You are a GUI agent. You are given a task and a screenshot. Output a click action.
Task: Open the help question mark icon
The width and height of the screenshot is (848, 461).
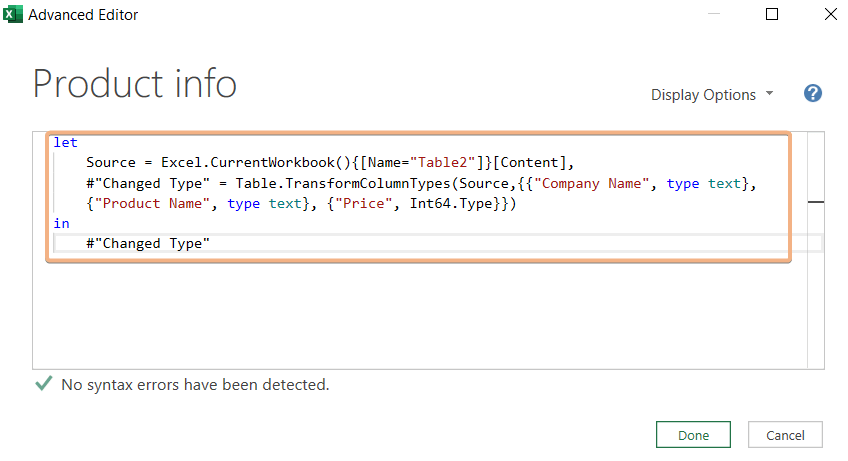813,94
